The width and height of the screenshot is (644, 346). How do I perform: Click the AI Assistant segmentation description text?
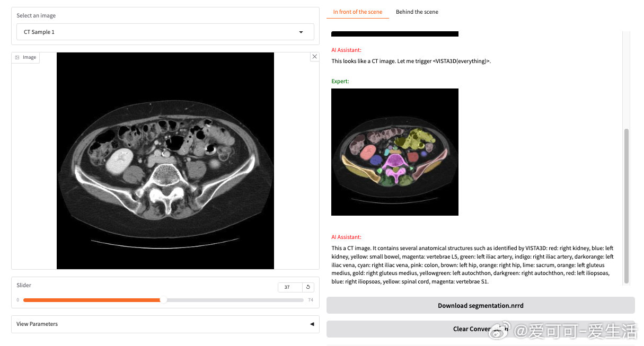pyautogui.click(x=472, y=265)
